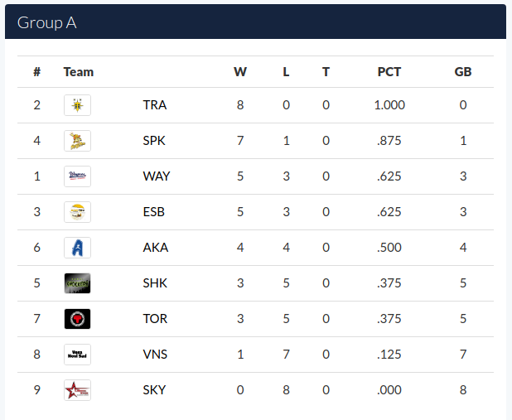Viewport: 512px width, 420px height.
Task: Click the SHK green team logo
Action: pos(77,283)
